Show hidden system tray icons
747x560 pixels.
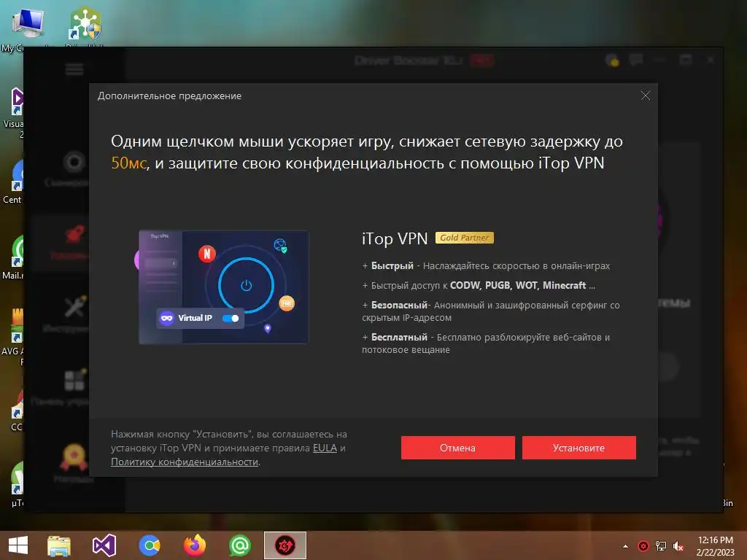(625, 546)
